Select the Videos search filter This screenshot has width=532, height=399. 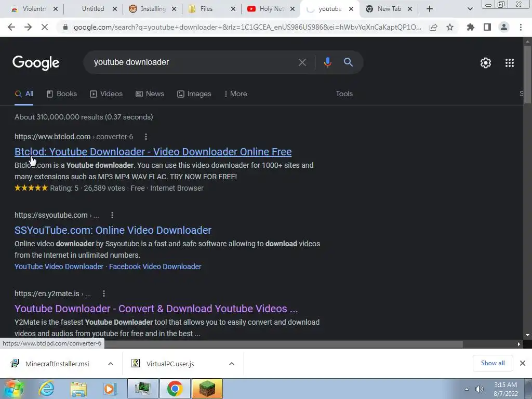click(106, 94)
